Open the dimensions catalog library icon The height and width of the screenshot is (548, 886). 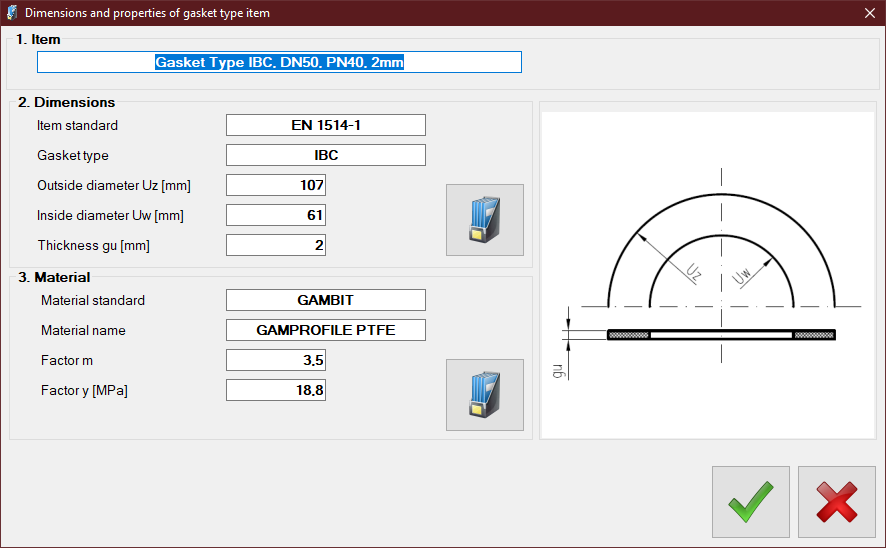484,220
